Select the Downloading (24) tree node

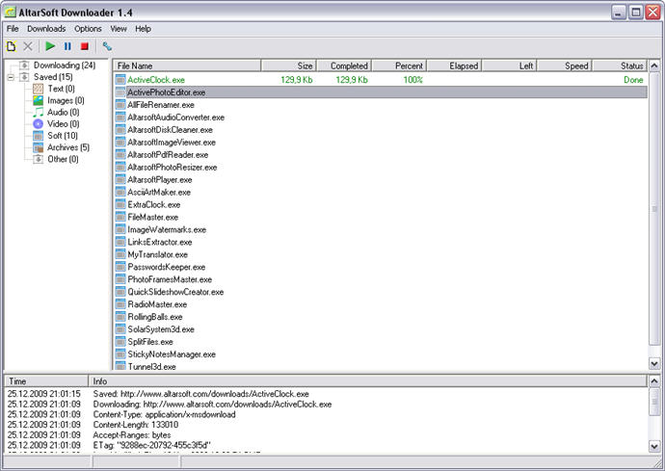64,65
